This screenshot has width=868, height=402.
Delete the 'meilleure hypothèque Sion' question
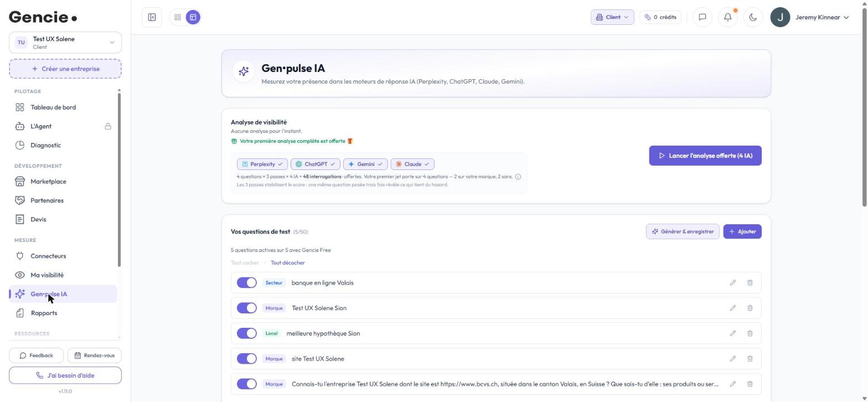(x=750, y=333)
